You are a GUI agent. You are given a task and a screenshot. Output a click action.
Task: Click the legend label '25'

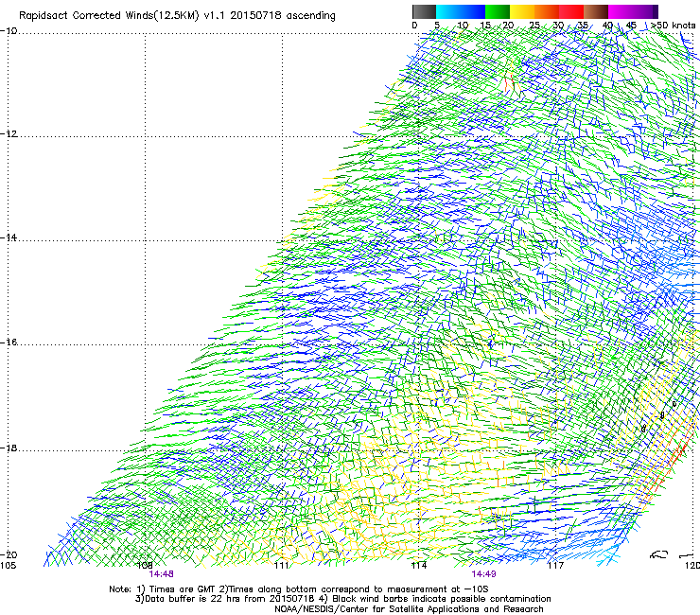click(534, 26)
